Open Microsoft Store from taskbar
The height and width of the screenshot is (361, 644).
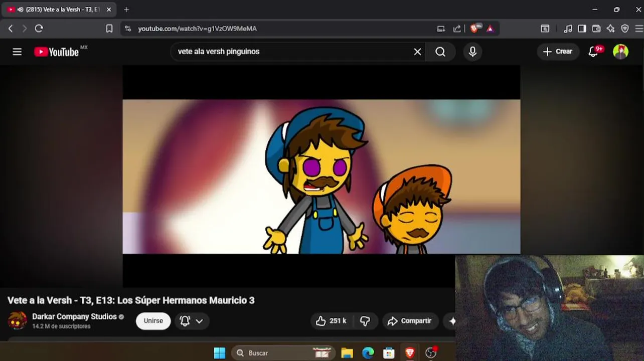coord(389,353)
